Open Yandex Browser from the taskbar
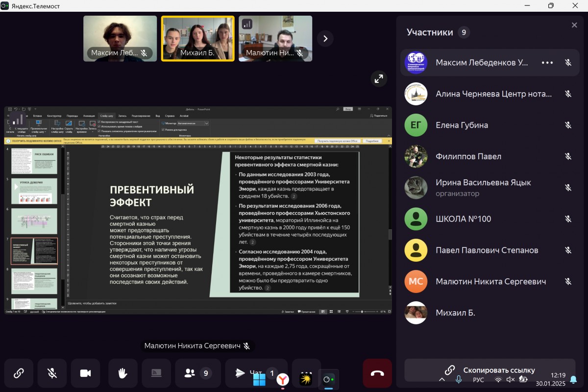Screen dimensions: 588x392 [x=283, y=380]
